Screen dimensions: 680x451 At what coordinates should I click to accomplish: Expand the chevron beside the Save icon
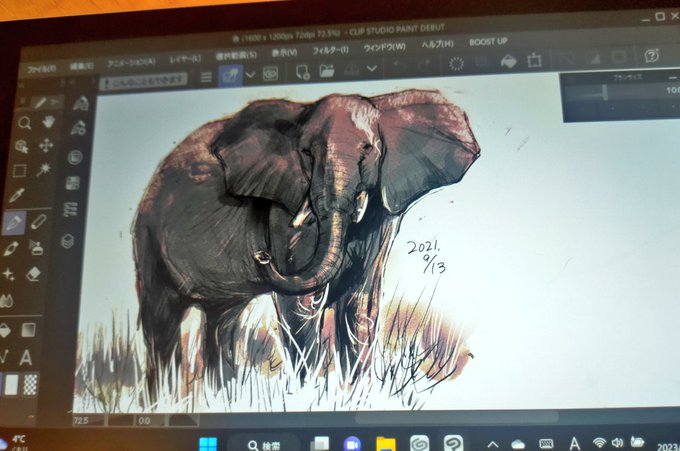[372, 69]
